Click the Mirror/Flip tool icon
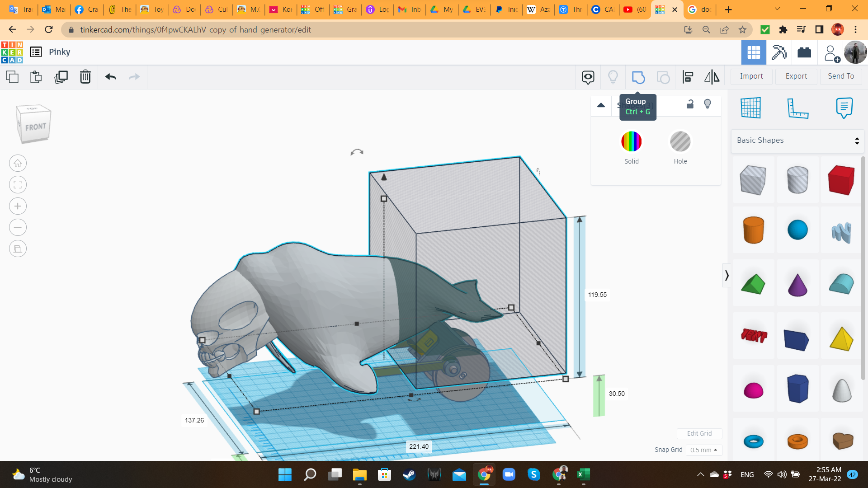The height and width of the screenshot is (488, 868). [x=712, y=77]
